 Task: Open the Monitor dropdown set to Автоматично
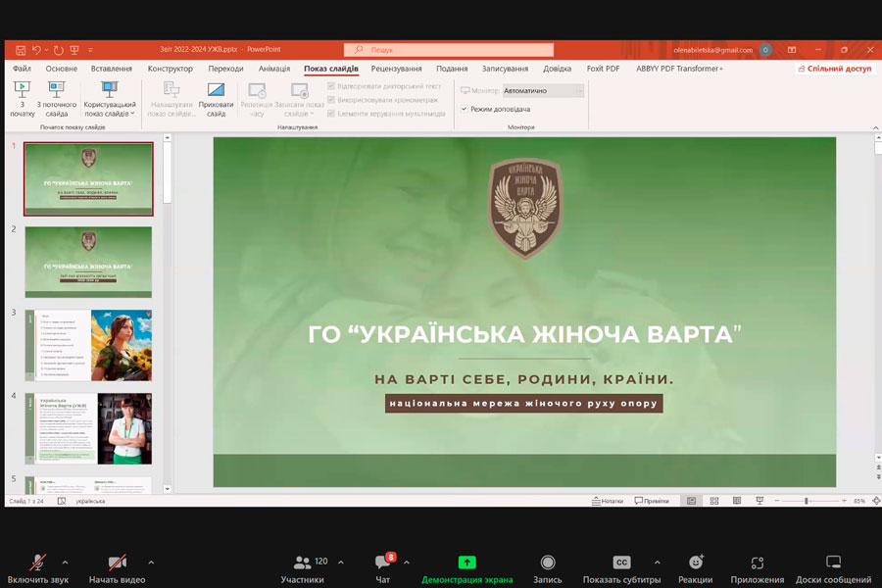[544, 90]
